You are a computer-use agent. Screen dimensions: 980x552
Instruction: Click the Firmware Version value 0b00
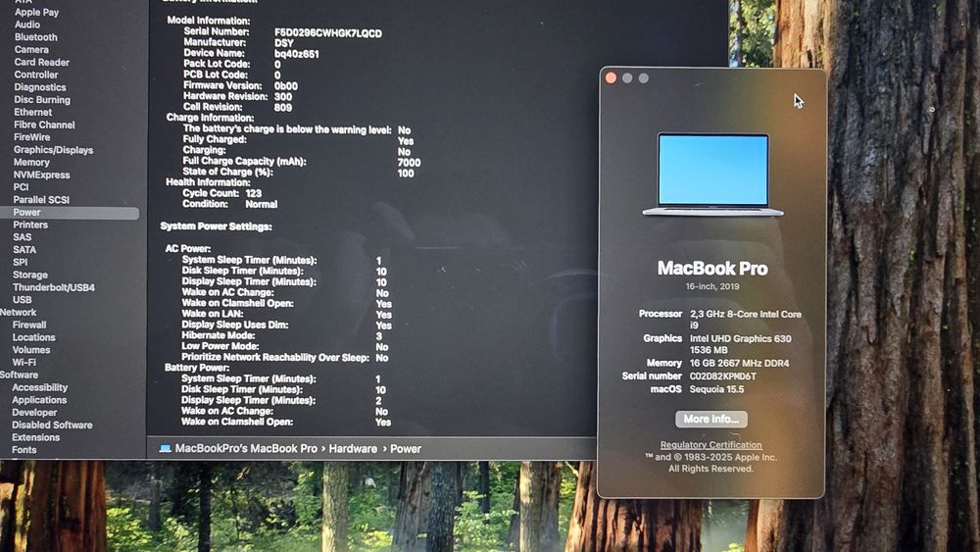click(285, 85)
